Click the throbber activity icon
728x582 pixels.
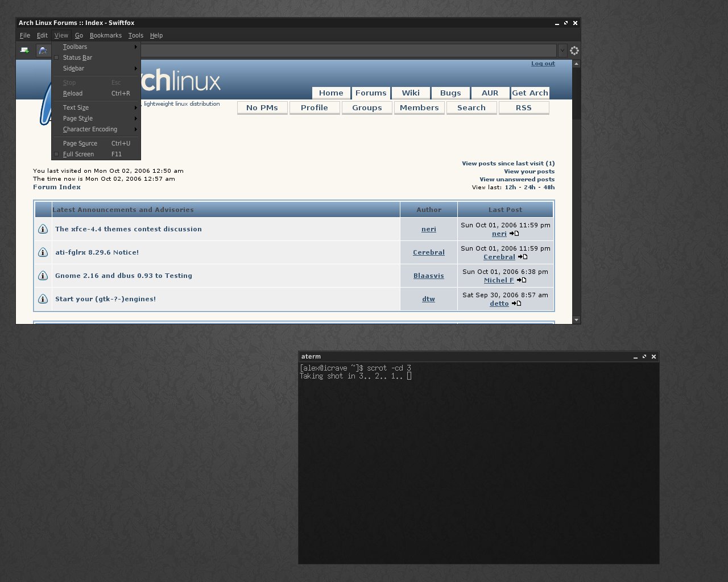(574, 51)
